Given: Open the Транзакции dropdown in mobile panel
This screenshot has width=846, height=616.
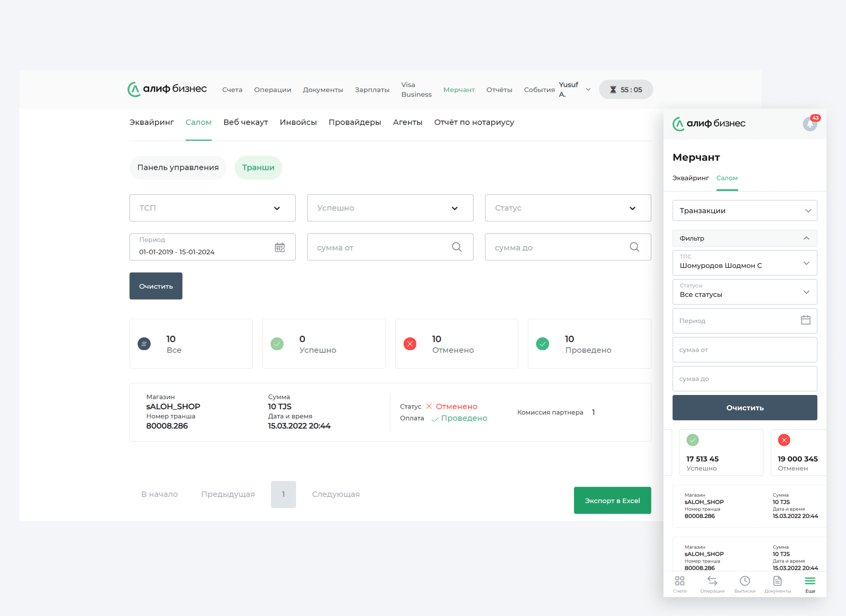Looking at the screenshot, I should tap(745, 211).
